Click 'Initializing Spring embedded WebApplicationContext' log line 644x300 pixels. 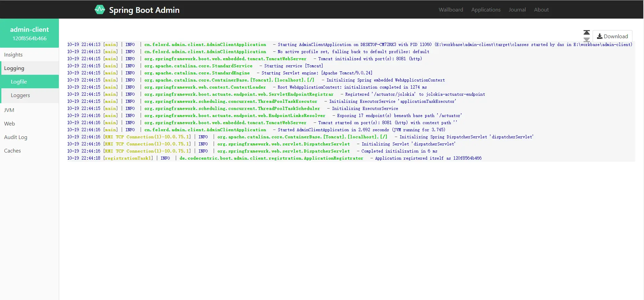tap(256, 80)
